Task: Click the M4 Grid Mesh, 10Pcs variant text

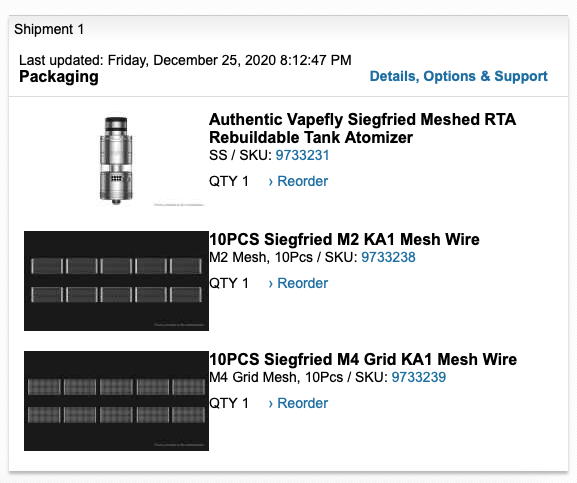Action: (276, 377)
